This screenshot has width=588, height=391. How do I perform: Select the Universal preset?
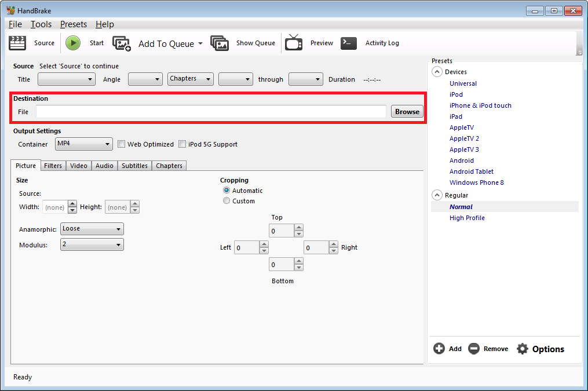[463, 83]
